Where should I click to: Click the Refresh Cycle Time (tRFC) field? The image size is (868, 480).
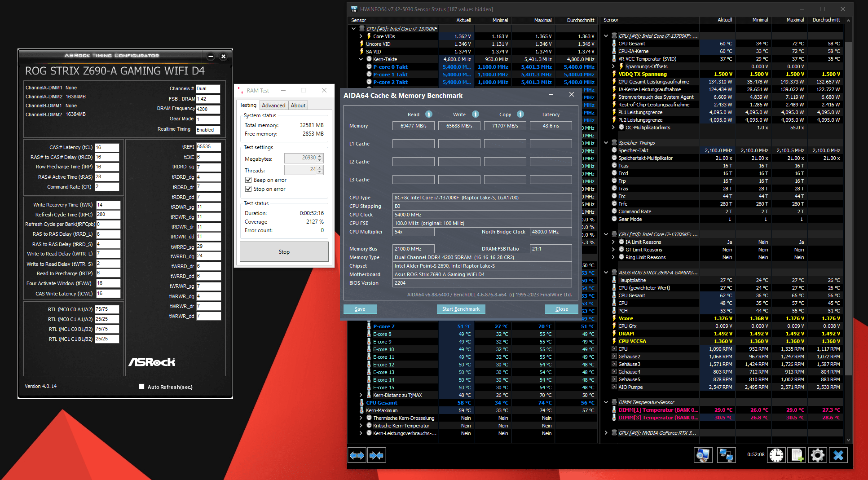[x=108, y=215]
